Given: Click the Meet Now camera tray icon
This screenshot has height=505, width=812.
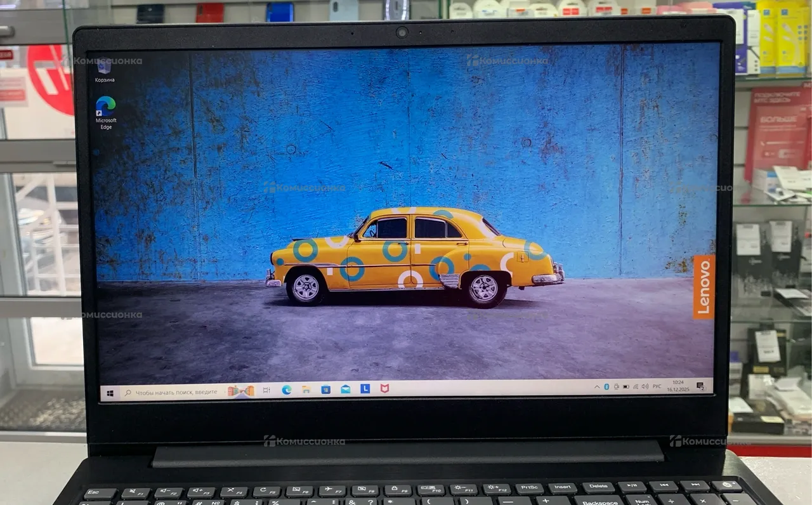Looking at the screenshot, I should click(616, 386).
